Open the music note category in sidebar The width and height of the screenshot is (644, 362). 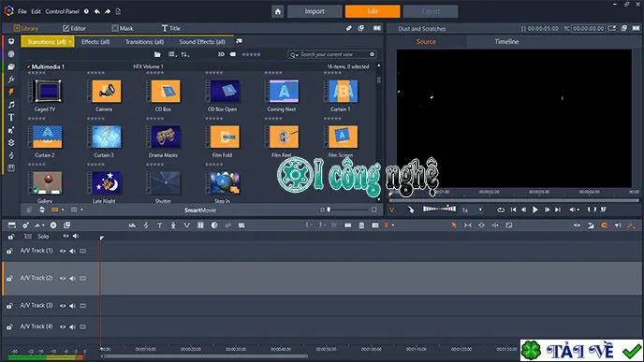click(x=11, y=105)
